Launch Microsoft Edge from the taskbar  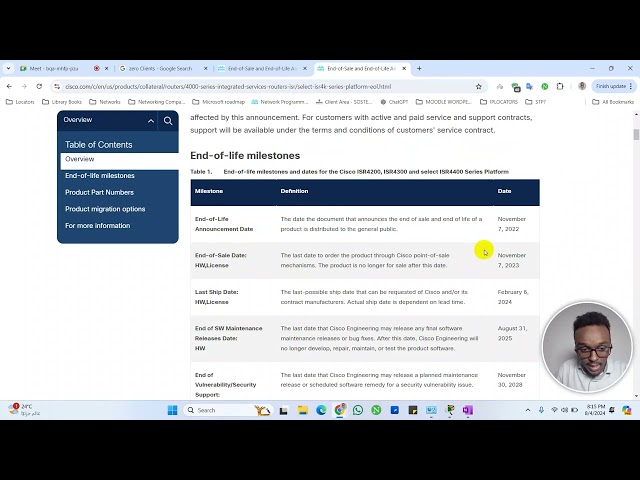point(321,410)
